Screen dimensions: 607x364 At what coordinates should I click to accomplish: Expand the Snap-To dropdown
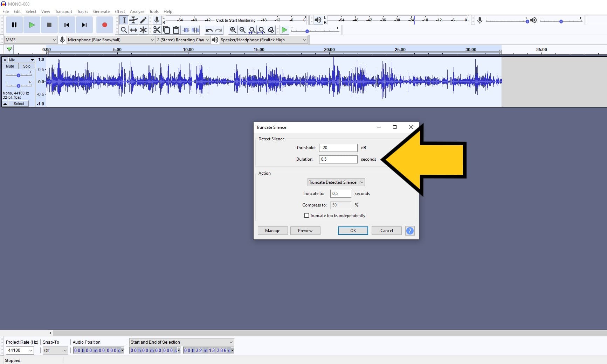click(55, 350)
